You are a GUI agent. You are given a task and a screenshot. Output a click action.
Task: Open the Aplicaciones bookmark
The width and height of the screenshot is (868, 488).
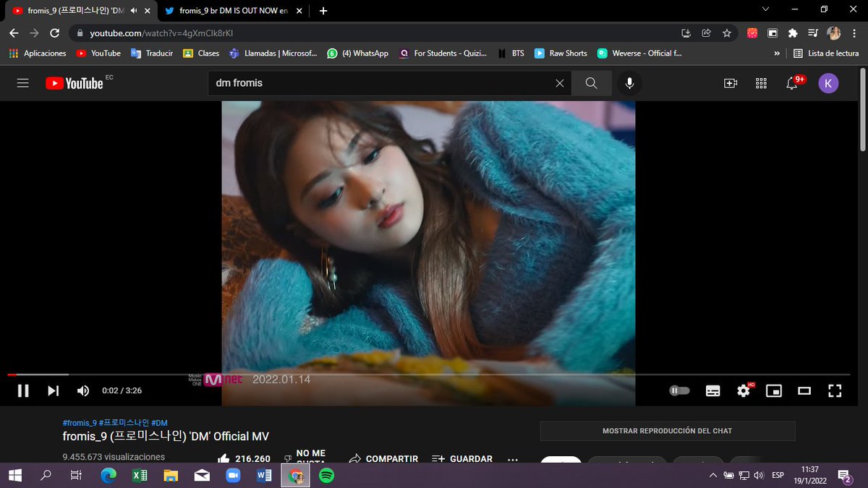click(38, 53)
